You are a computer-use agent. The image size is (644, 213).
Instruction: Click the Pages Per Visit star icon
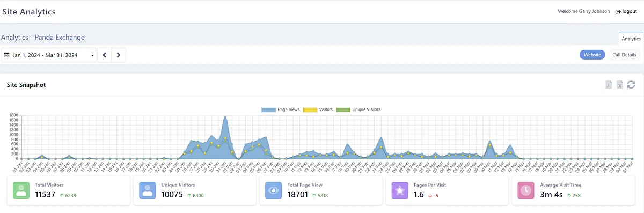tap(400, 190)
